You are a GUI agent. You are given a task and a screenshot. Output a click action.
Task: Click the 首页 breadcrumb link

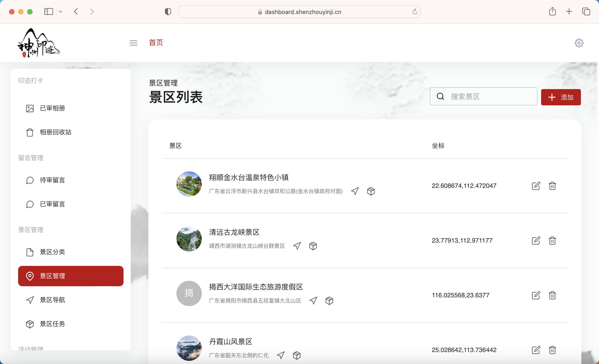tap(156, 43)
